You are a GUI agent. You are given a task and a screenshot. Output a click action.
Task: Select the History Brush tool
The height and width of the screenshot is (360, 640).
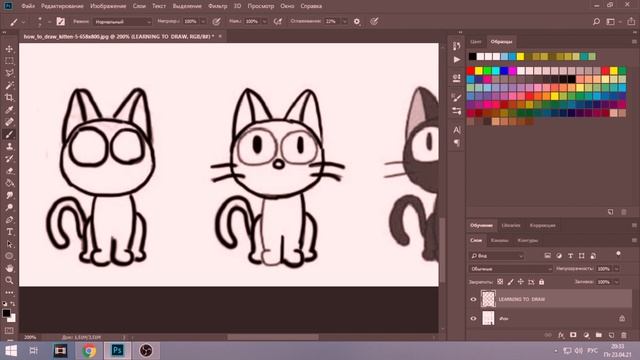pos(9,159)
